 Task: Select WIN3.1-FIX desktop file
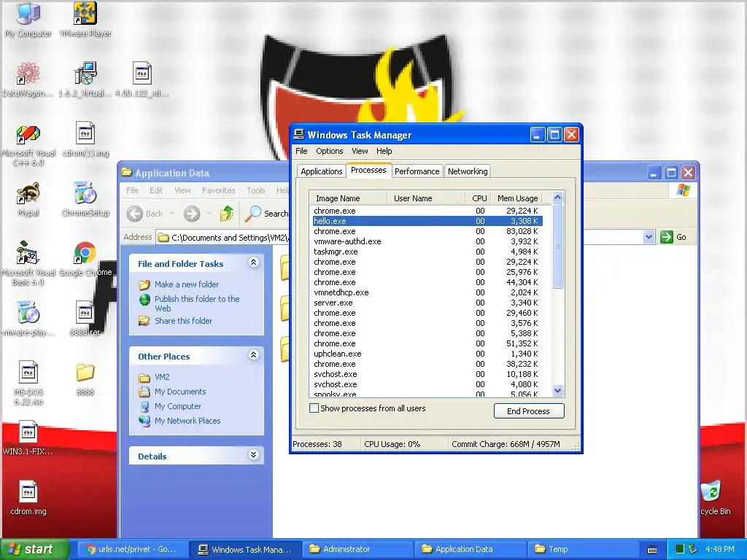[28, 438]
